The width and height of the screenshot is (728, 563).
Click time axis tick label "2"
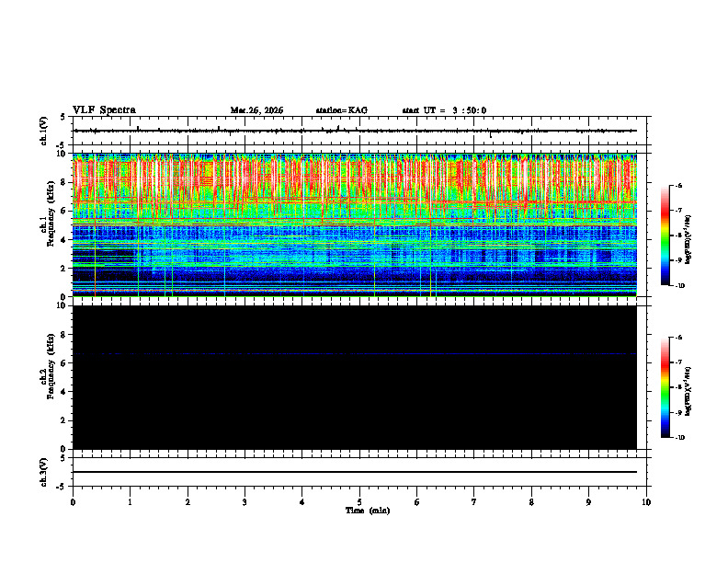(x=188, y=502)
